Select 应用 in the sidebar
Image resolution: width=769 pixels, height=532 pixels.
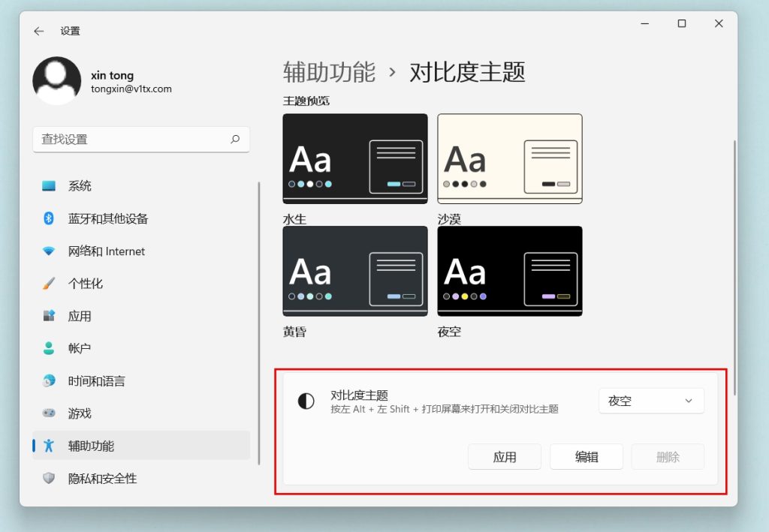[x=141, y=316]
